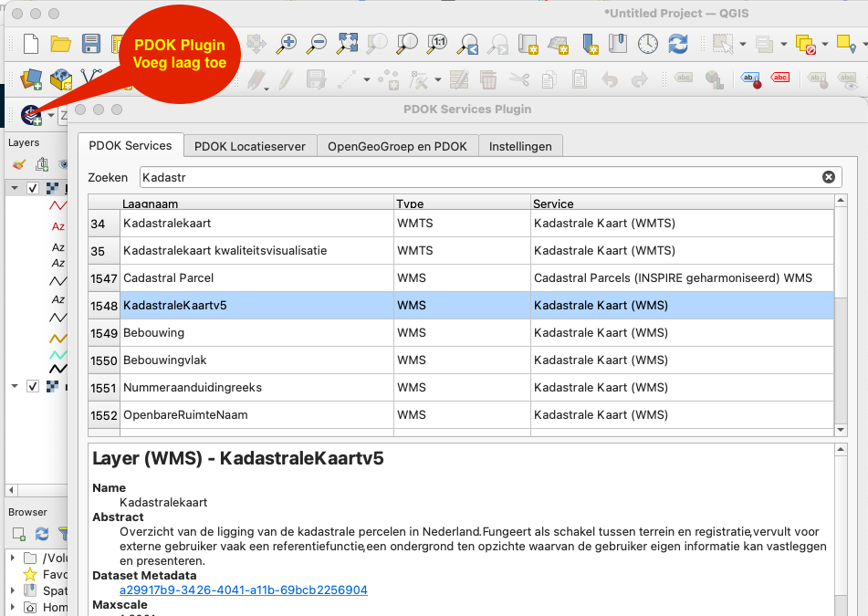Viewport: 868px width, 616px height.
Task: Click Zoom Full extent icon
Action: [348, 44]
